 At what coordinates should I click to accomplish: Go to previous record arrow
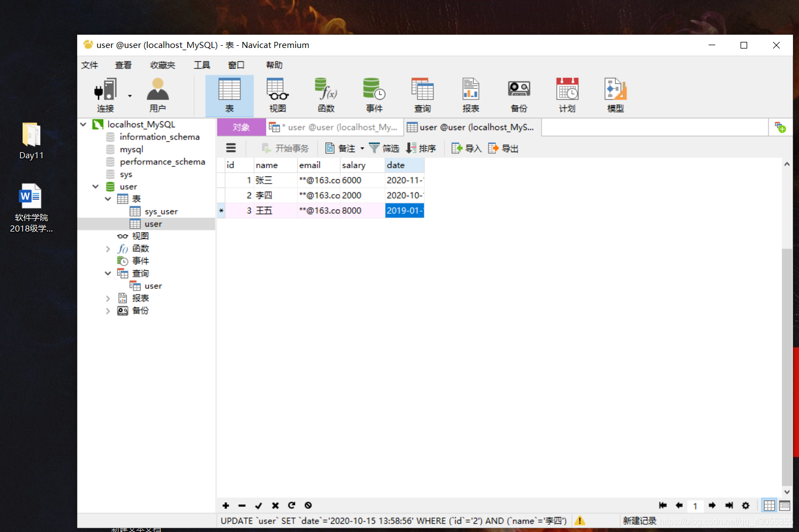pos(679,505)
